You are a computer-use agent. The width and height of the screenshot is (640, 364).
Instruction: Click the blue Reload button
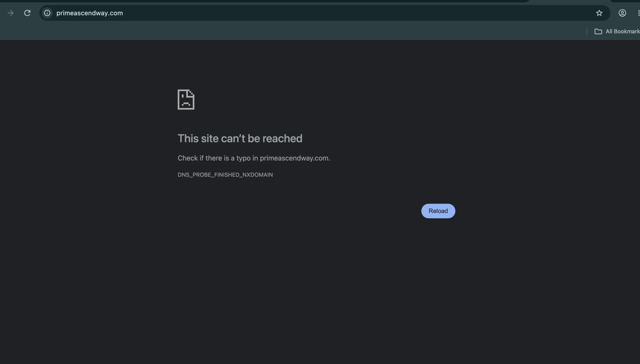click(x=438, y=211)
